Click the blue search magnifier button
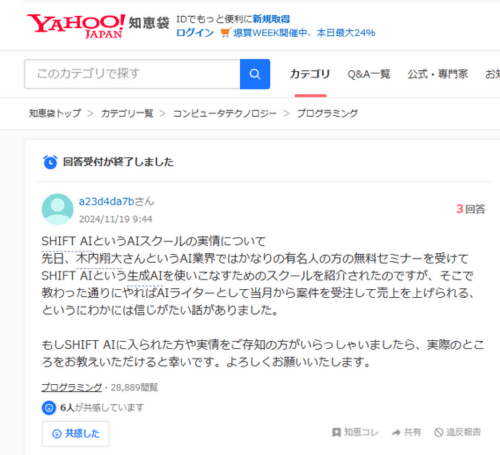This screenshot has width=500, height=455. [x=255, y=74]
